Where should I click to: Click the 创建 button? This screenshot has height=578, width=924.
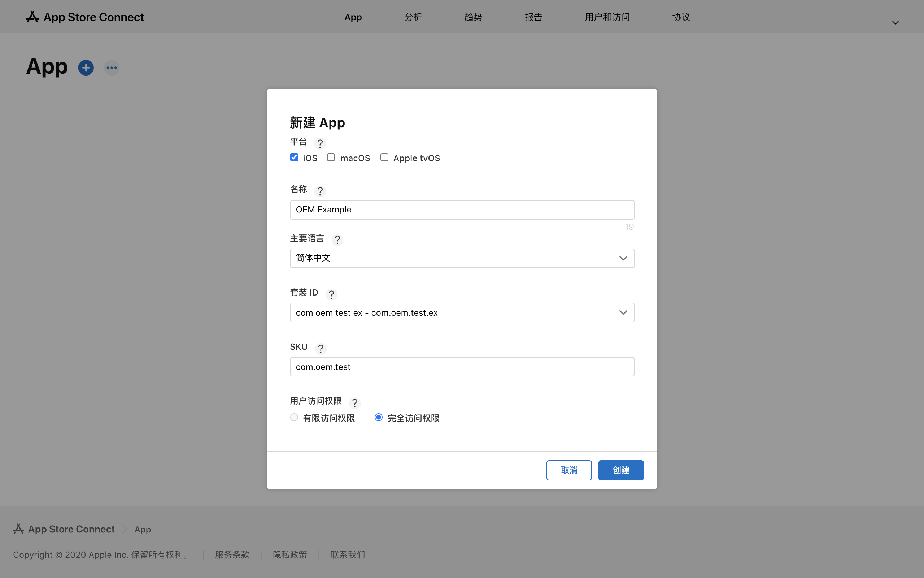click(x=621, y=470)
